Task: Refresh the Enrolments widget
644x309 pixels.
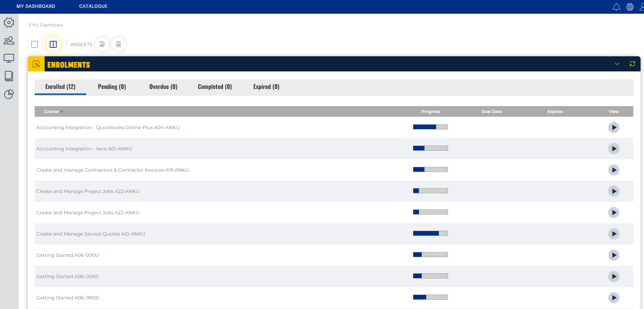Action: pos(632,64)
